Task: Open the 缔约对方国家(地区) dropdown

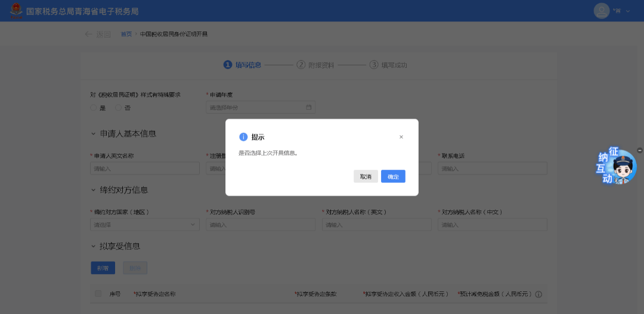Action: click(144, 225)
